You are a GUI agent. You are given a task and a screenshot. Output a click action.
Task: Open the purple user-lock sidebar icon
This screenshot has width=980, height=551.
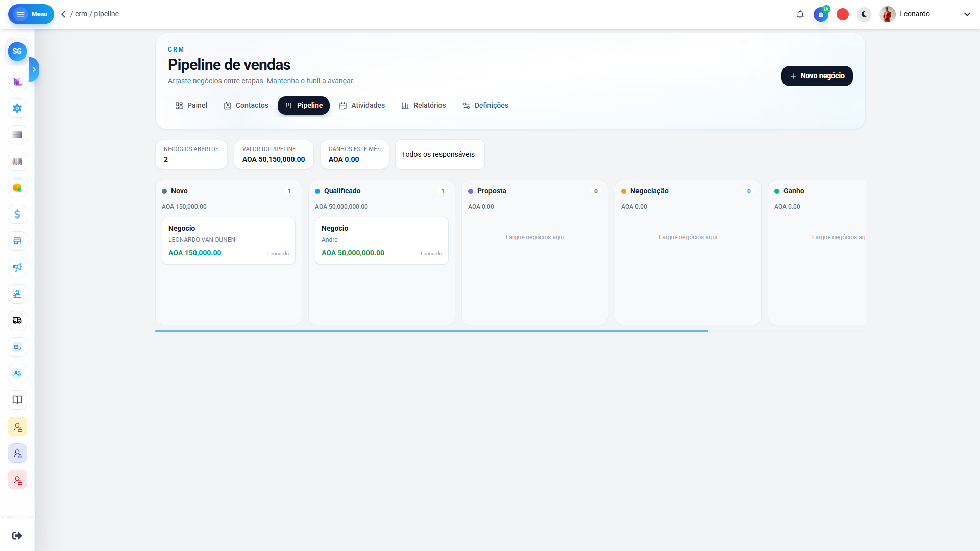pyautogui.click(x=17, y=454)
